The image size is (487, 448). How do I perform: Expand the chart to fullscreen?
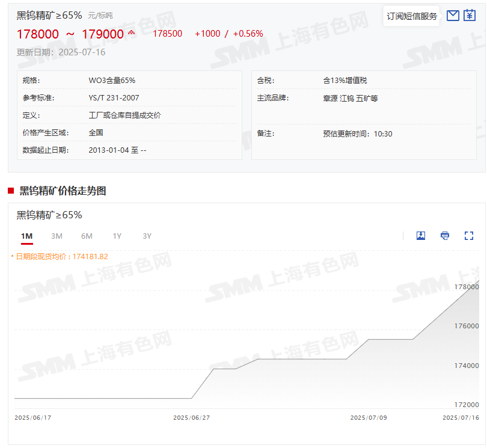[469, 236]
